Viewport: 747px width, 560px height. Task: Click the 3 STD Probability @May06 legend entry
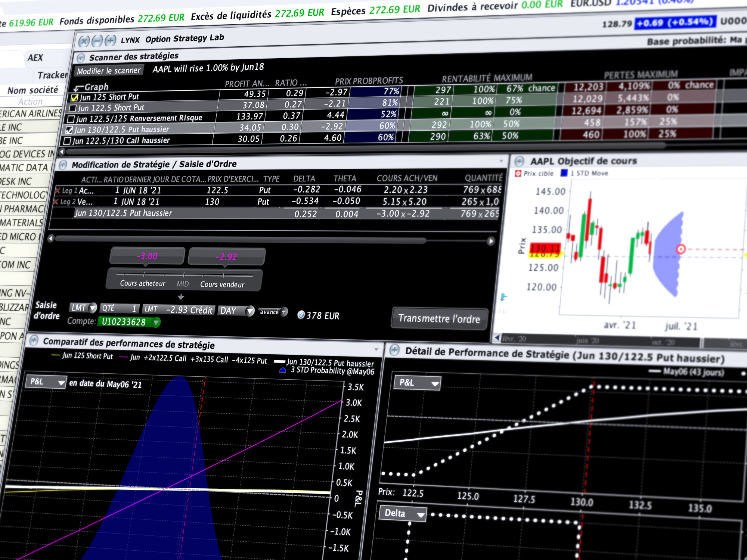327,371
